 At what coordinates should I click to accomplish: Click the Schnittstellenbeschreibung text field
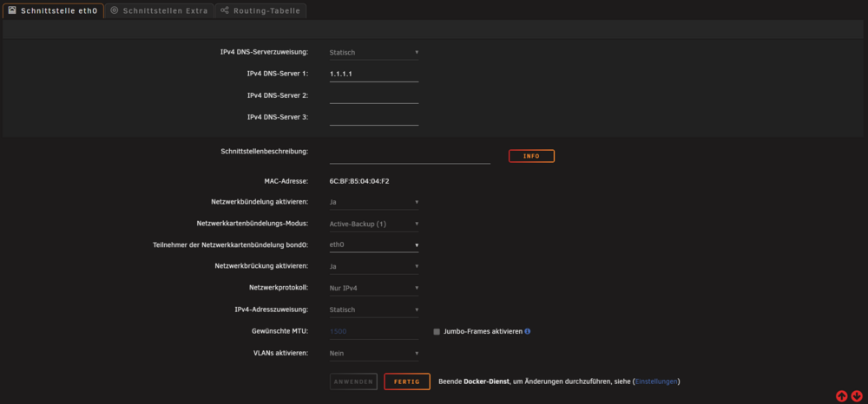click(410, 156)
